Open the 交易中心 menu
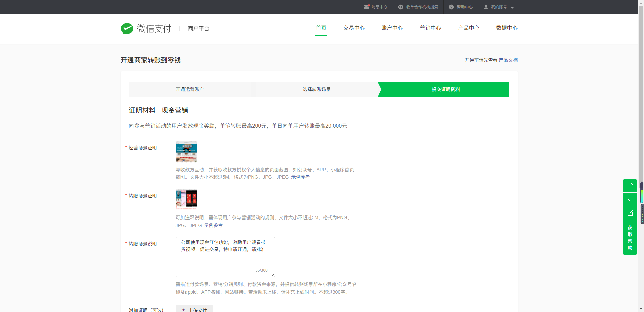 354,28
